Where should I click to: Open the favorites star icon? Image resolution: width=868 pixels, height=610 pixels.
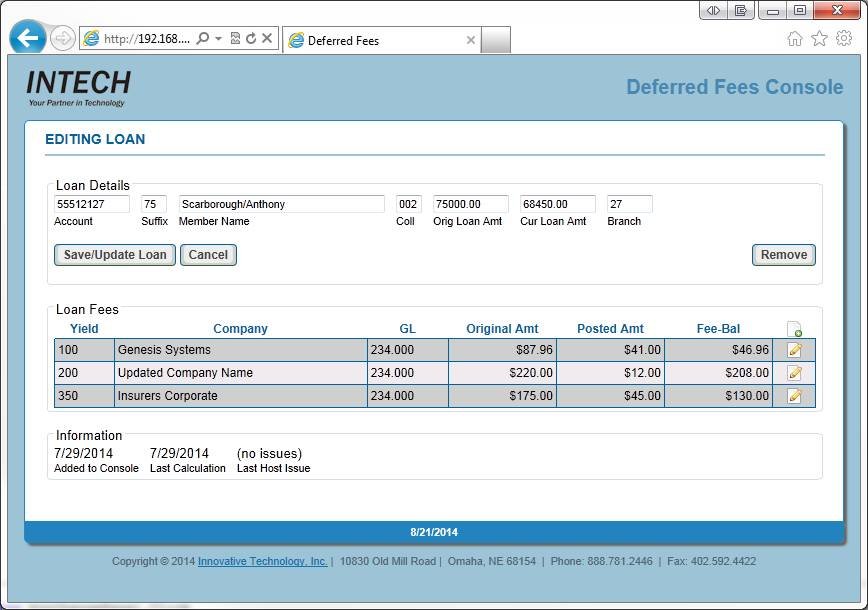pyautogui.click(x=819, y=39)
